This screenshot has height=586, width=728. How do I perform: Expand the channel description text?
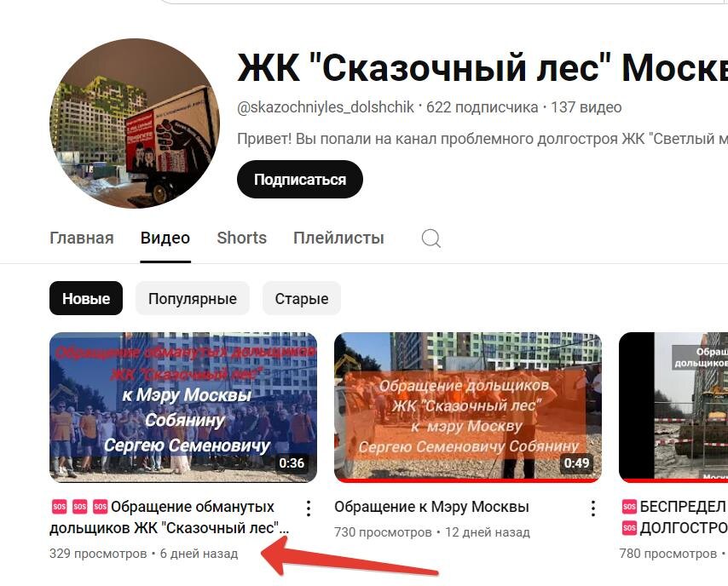(x=482, y=139)
